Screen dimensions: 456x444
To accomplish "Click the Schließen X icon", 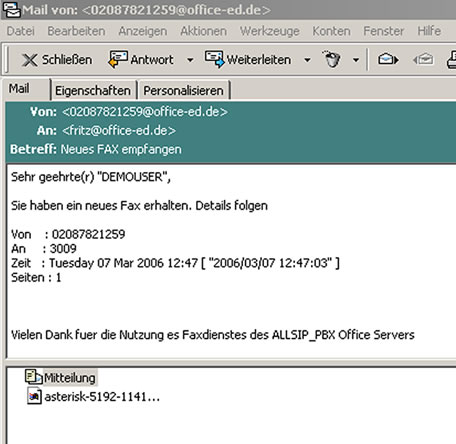I will click(30, 60).
